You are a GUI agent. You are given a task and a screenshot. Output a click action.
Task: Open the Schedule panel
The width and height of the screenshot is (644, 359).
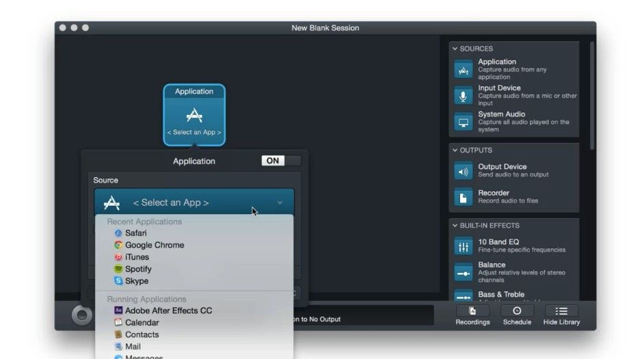click(517, 315)
